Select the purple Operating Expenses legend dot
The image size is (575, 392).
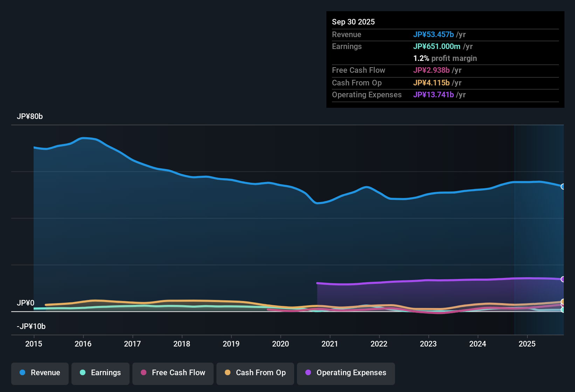308,373
